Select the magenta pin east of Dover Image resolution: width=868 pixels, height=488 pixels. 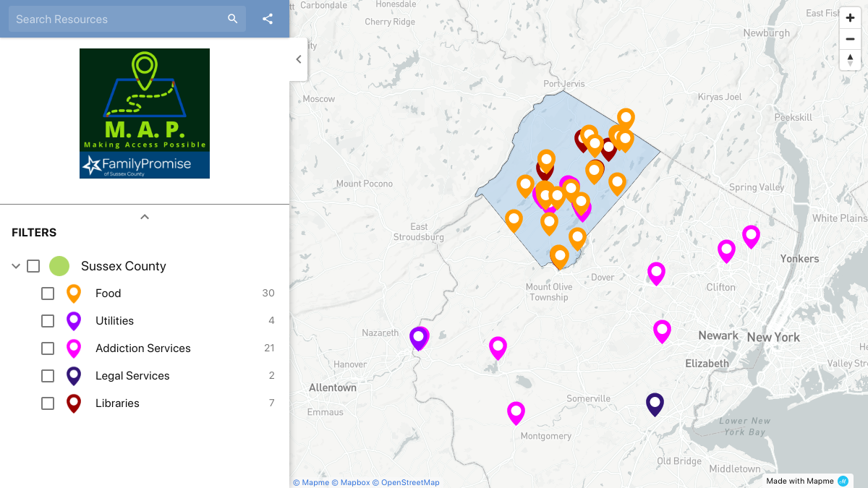point(656,273)
